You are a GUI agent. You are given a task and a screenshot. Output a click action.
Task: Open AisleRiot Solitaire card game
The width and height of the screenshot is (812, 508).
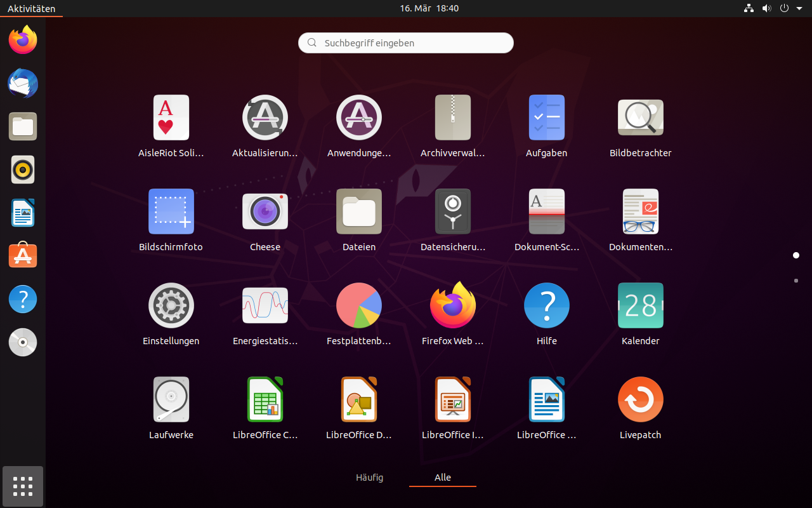click(171, 118)
